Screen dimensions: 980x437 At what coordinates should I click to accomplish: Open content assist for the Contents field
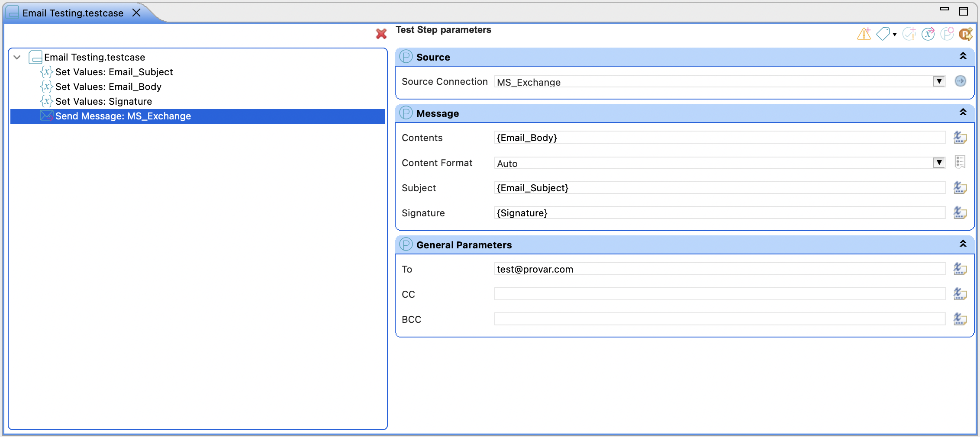(960, 138)
